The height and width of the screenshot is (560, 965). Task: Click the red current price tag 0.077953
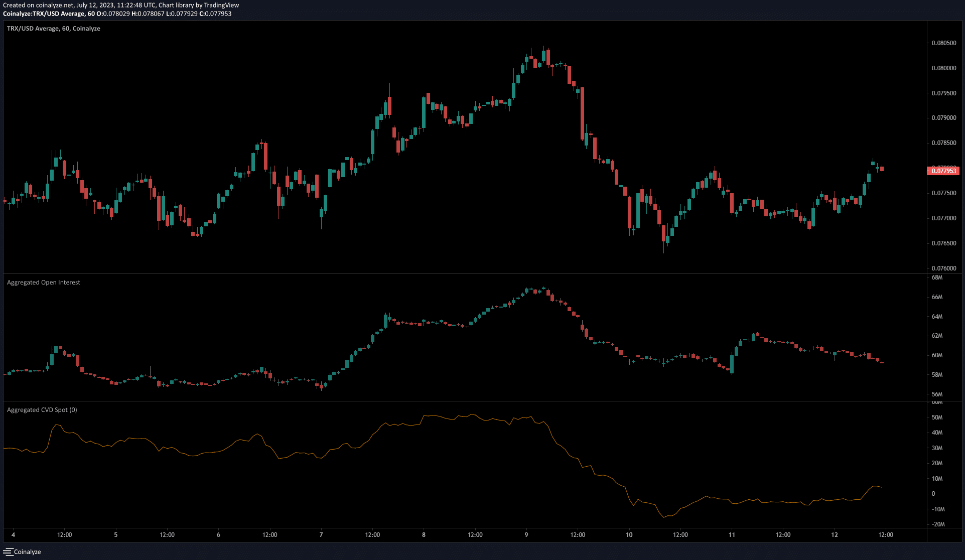coord(943,171)
